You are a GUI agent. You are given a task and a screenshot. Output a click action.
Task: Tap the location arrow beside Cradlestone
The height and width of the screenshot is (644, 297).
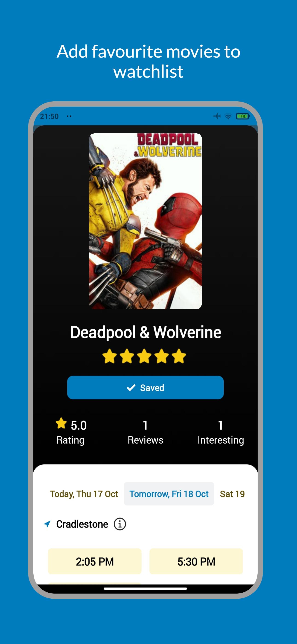(47, 524)
